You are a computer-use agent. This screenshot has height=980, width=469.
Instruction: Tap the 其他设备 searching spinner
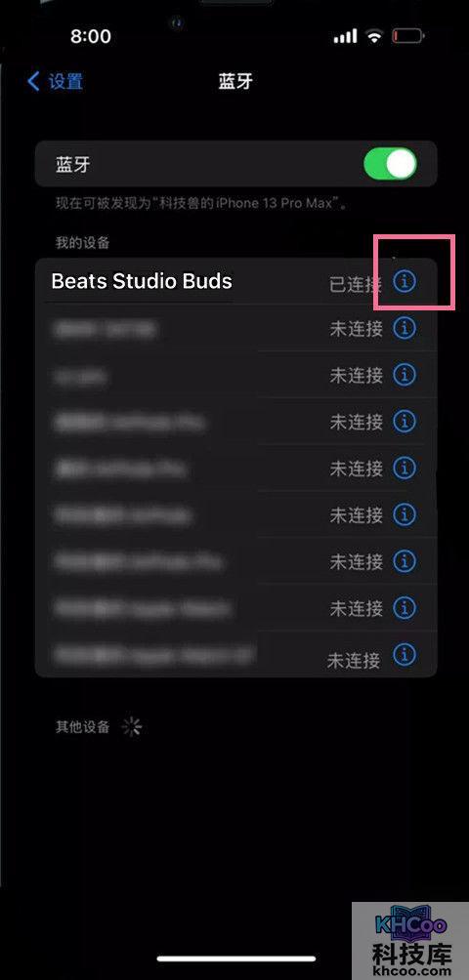coord(132,727)
